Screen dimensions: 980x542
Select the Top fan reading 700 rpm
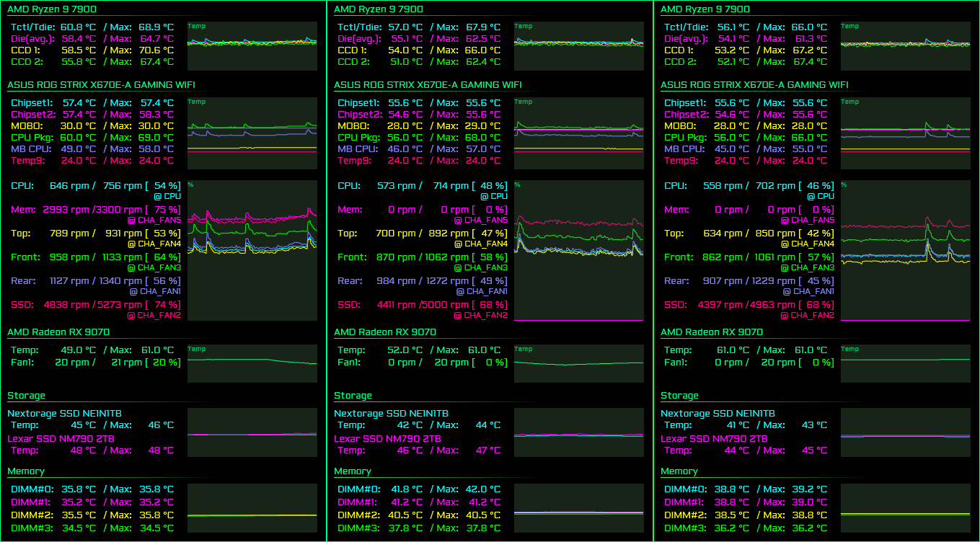pos(394,234)
